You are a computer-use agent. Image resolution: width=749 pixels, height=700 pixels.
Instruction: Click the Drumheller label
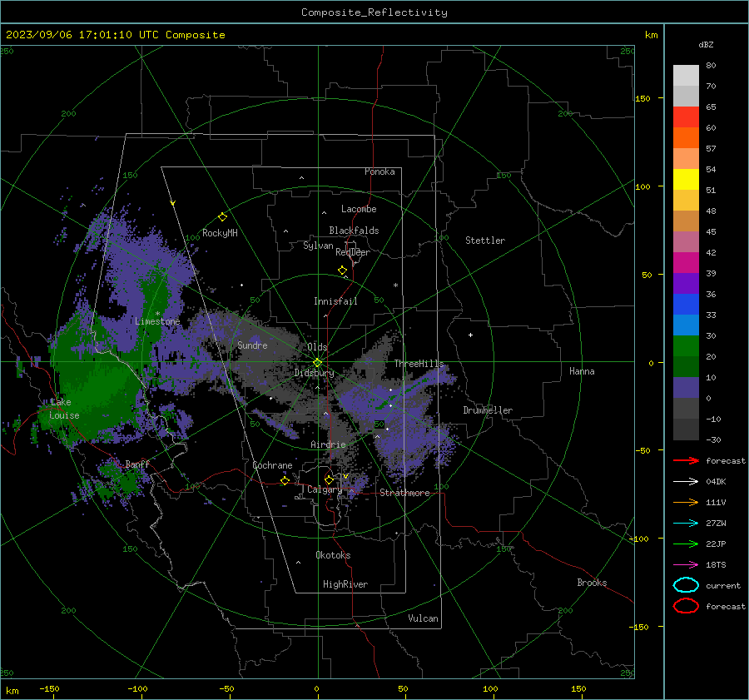coord(488,410)
